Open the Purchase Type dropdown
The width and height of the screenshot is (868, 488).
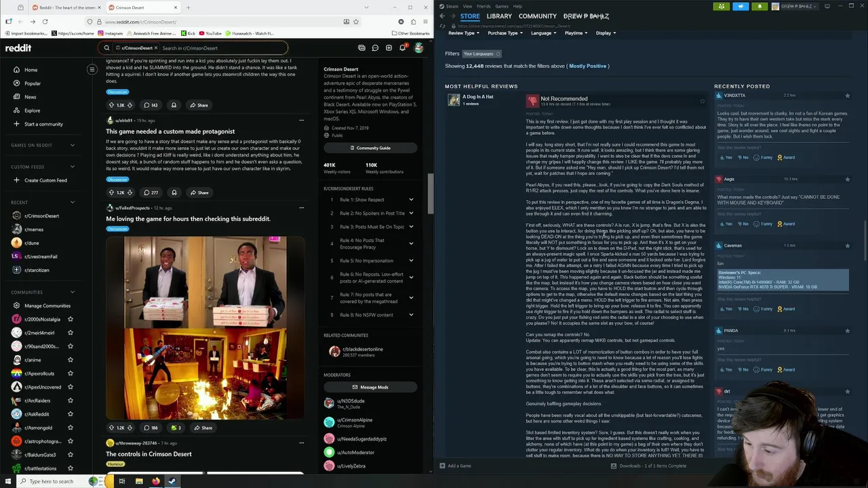[505, 33]
